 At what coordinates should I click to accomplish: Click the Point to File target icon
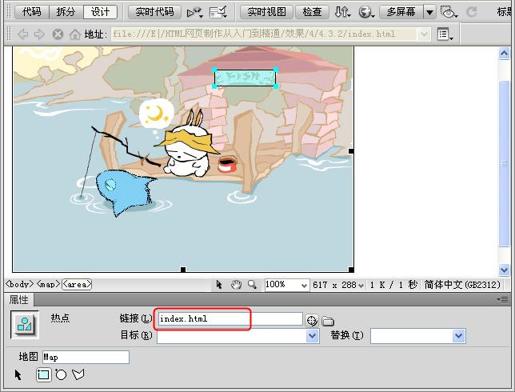click(x=312, y=321)
